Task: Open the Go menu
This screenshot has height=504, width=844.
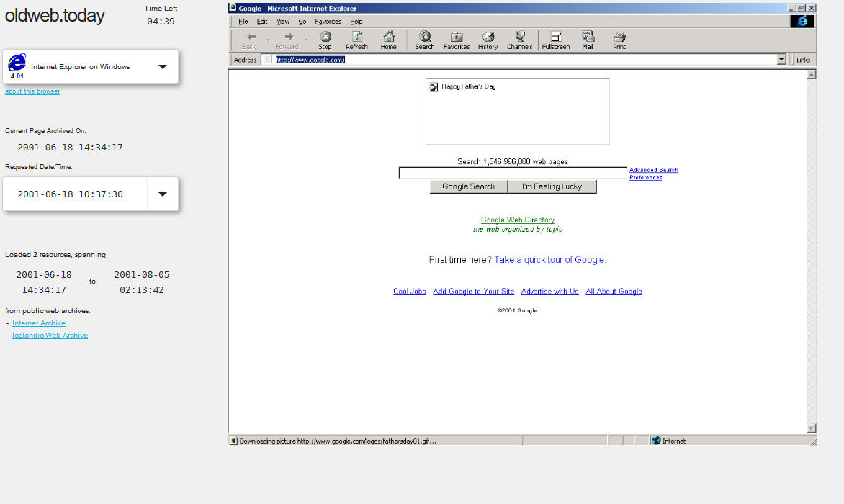Action: [302, 22]
